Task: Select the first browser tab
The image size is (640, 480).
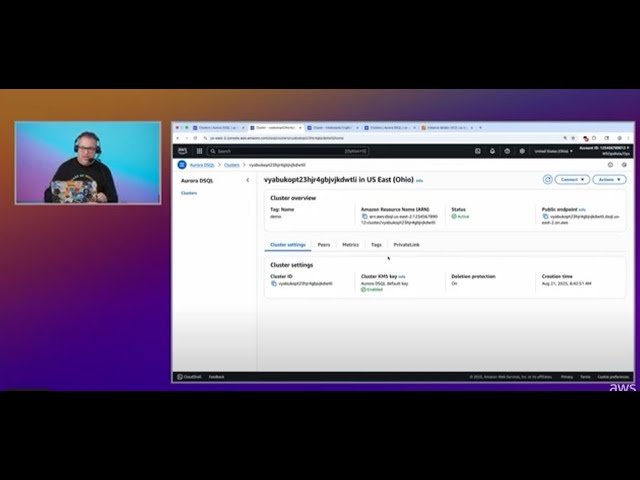Action: pos(218,128)
